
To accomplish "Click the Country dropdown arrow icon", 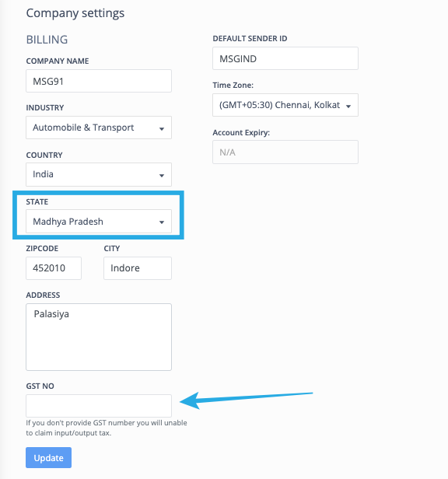I will click(162, 176).
